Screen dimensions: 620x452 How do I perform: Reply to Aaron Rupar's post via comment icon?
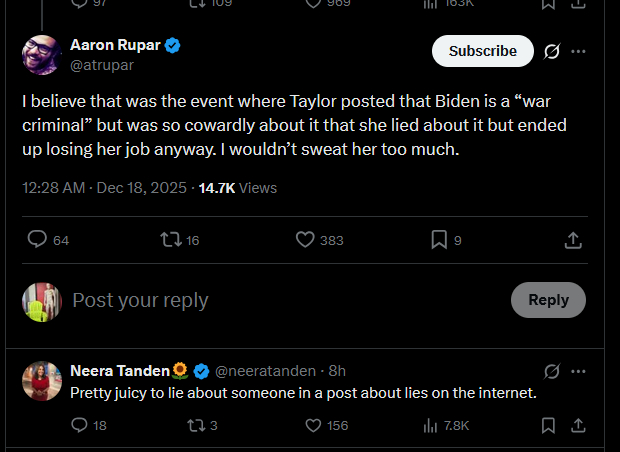pyautogui.click(x=37, y=240)
